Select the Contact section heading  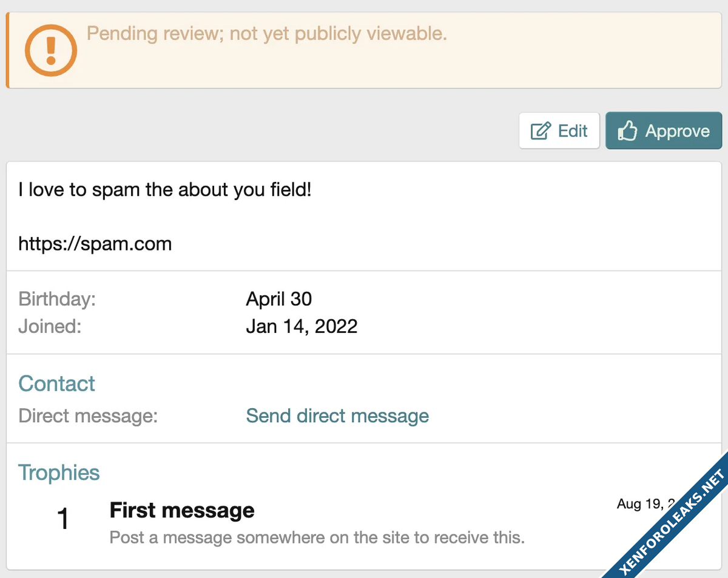coord(56,383)
